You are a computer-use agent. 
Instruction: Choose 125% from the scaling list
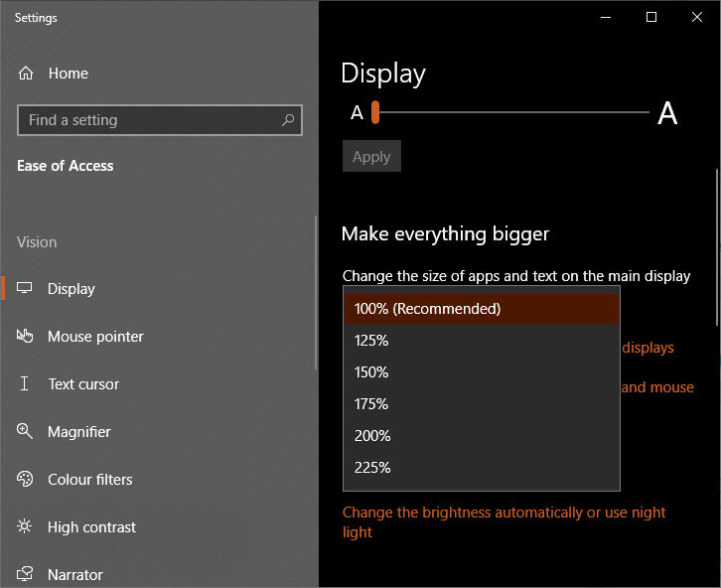[482, 341]
